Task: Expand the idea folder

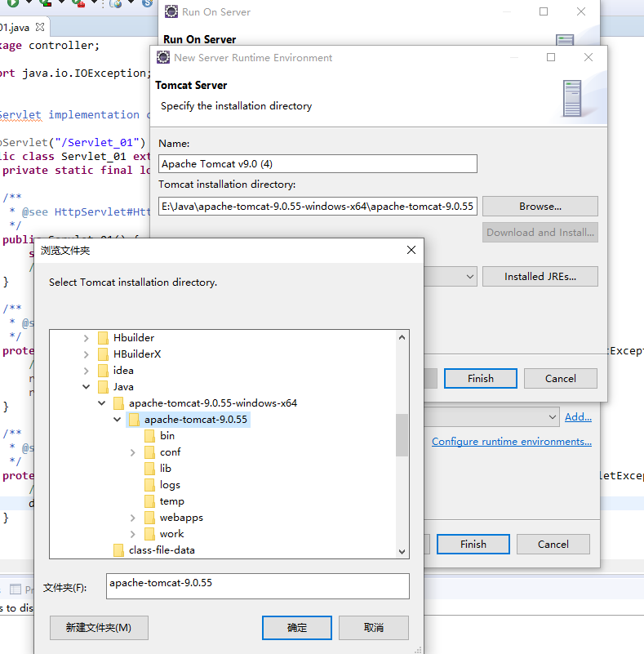Action: [86, 371]
